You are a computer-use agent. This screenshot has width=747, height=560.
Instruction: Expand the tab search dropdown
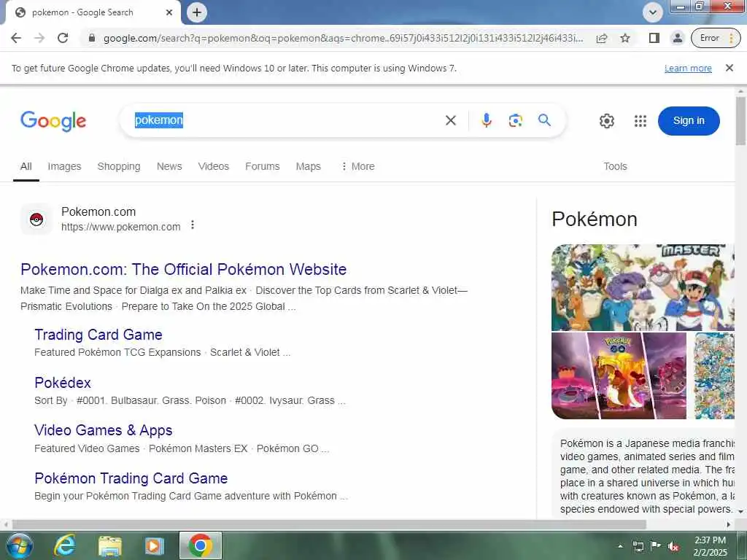pyautogui.click(x=653, y=12)
